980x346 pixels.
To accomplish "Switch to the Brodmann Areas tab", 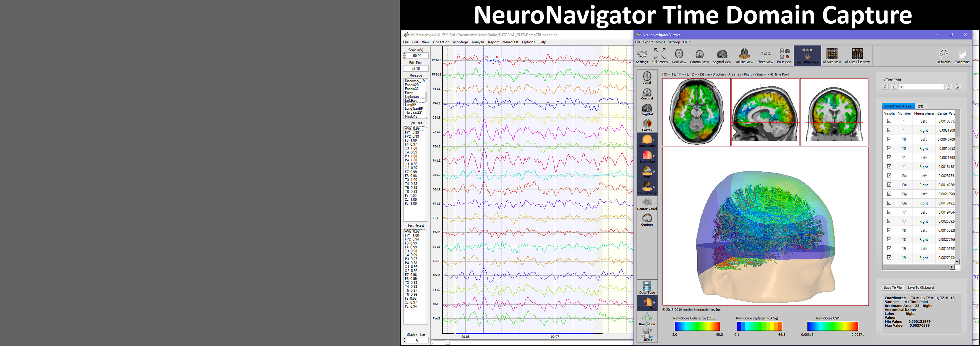I will tap(898, 106).
